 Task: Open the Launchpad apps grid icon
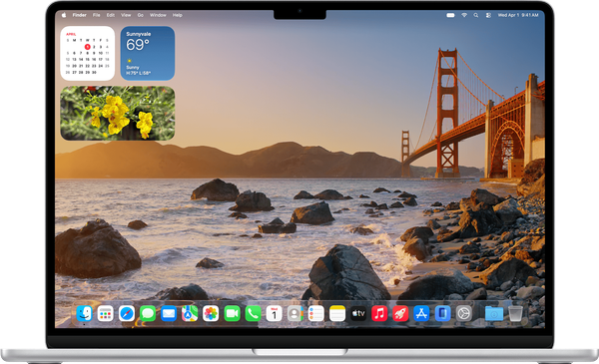point(105,313)
